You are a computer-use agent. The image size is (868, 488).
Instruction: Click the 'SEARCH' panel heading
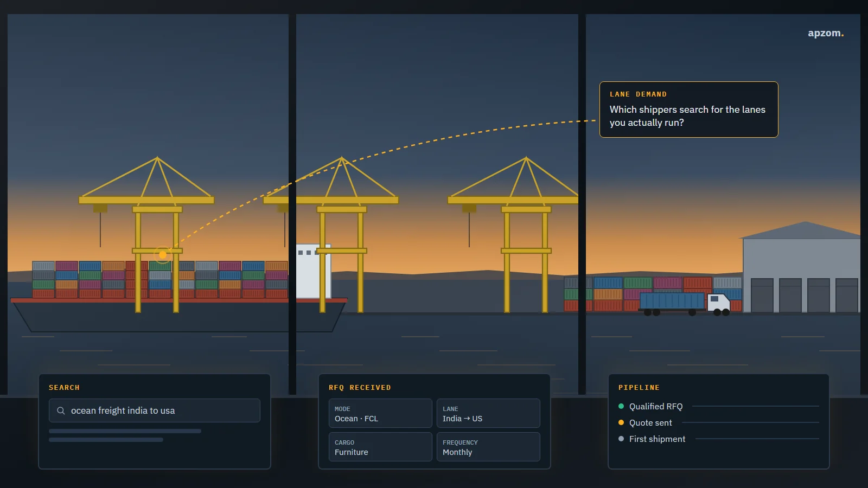click(64, 388)
